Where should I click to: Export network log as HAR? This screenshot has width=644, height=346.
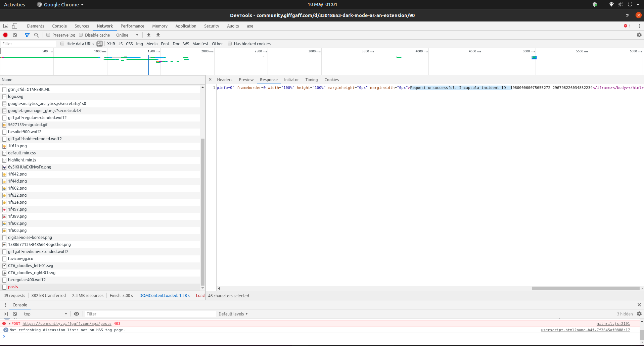158,35
